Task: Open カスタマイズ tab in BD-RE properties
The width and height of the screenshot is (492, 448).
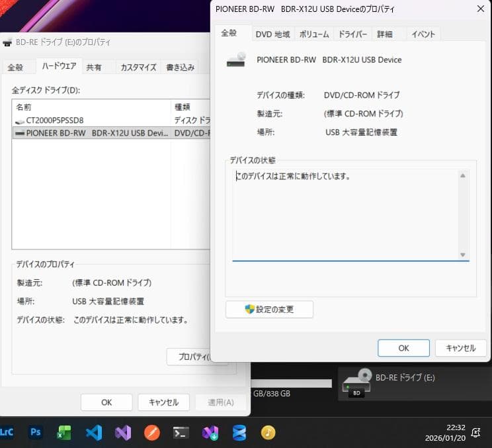Action: [138, 67]
